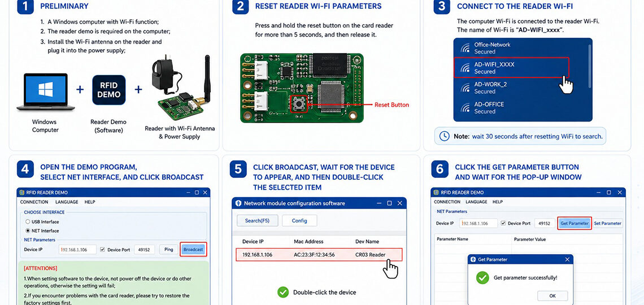Click the green check beside Double-click the device
The width and height of the screenshot is (644, 305).
point(283,292)
